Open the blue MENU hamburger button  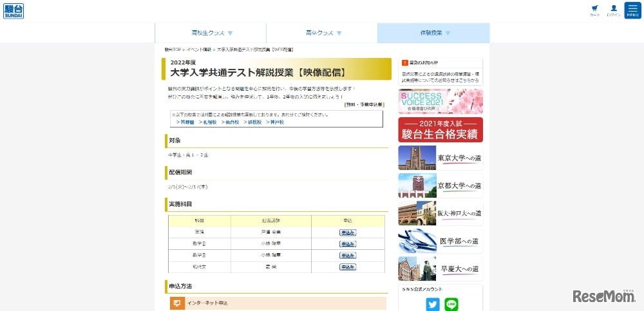pyautogui.click(x=632, y=10)
